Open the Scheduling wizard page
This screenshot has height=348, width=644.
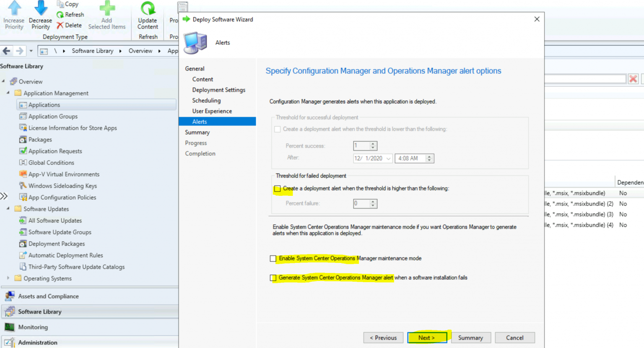(206, 100)
